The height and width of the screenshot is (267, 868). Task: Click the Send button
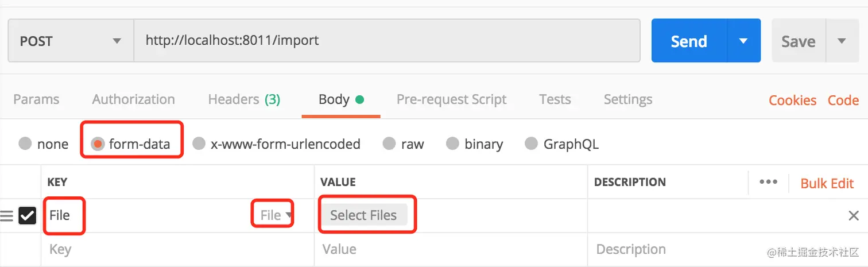[689, 41]
